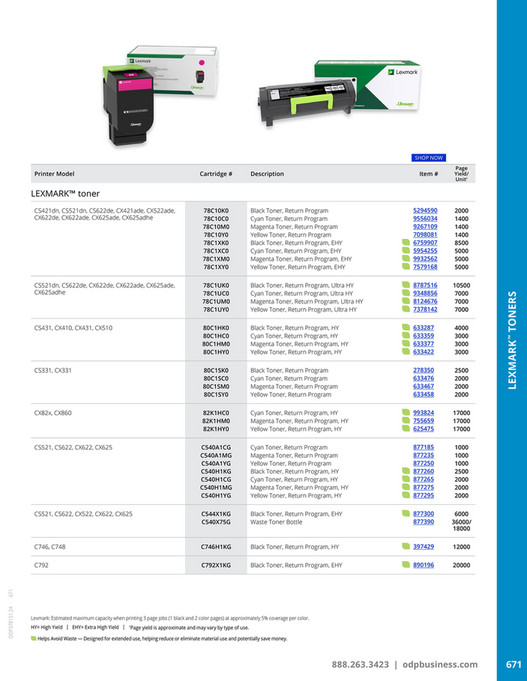Open item link 633422
The height and width of the screenshot is (681, 527).
point(423,352)
